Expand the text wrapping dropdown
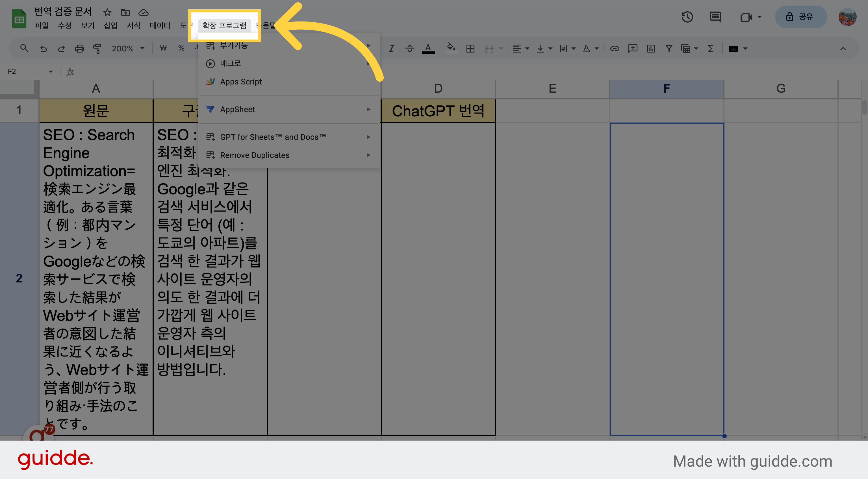 pyautogui.click(x=574, y=49)
